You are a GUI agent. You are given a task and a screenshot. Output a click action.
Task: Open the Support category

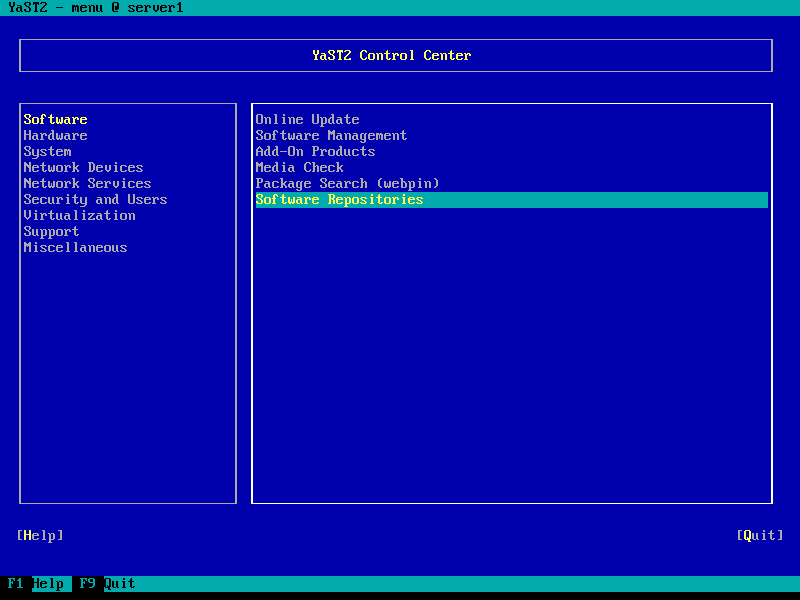[x=51, y=231]
